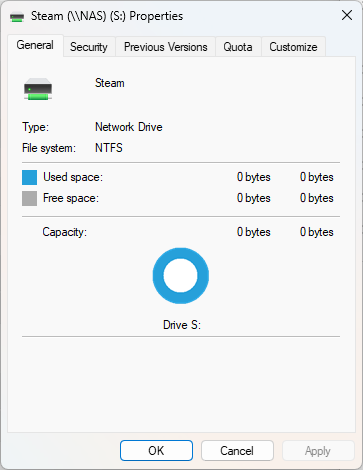
Task: Dismiss the dialog with Cancel
Action: 237,451
